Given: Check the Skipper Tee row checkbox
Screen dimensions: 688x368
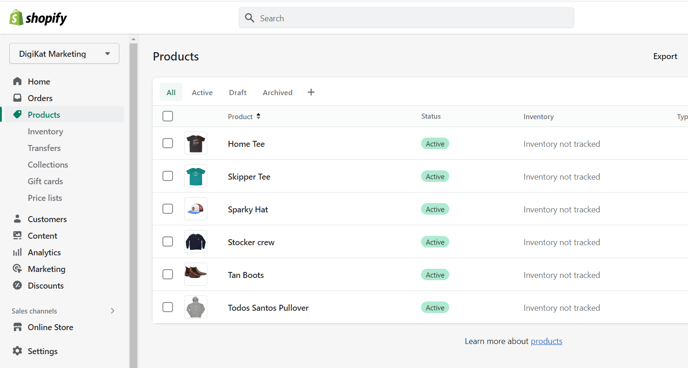Looking at the screenshot, I should click(168, 176).
